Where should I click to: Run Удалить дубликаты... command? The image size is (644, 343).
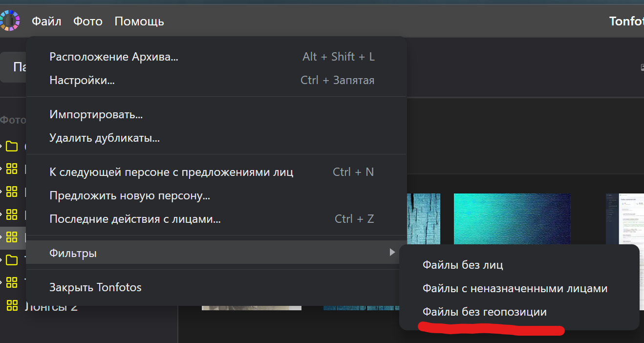(105, 138)
